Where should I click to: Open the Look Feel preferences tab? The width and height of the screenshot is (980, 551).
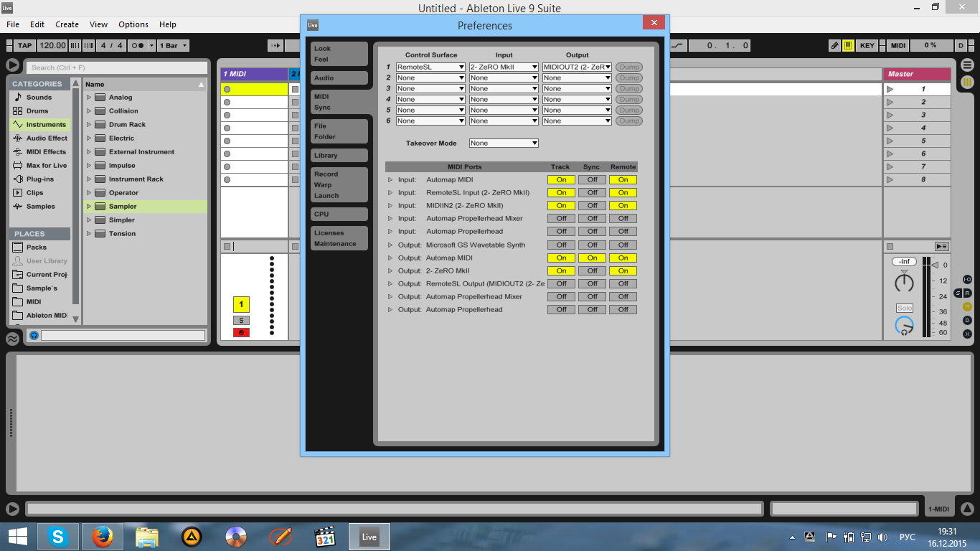pos(339,54)
